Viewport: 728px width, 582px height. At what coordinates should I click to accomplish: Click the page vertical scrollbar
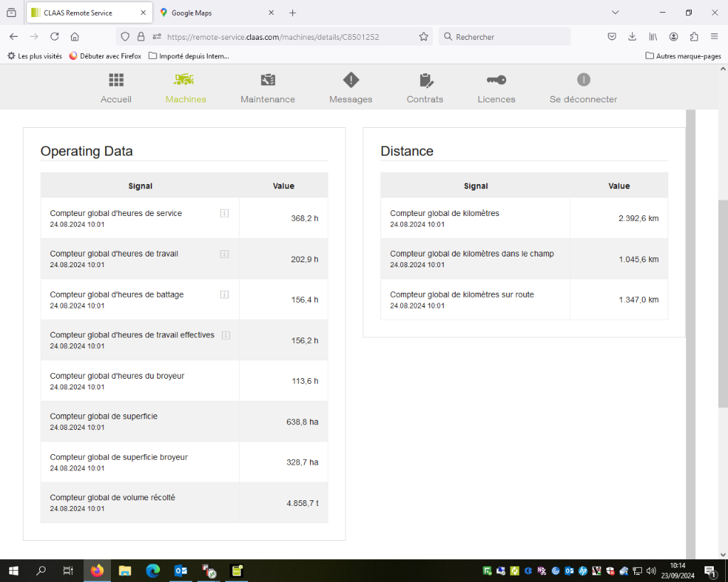point(723,304)
